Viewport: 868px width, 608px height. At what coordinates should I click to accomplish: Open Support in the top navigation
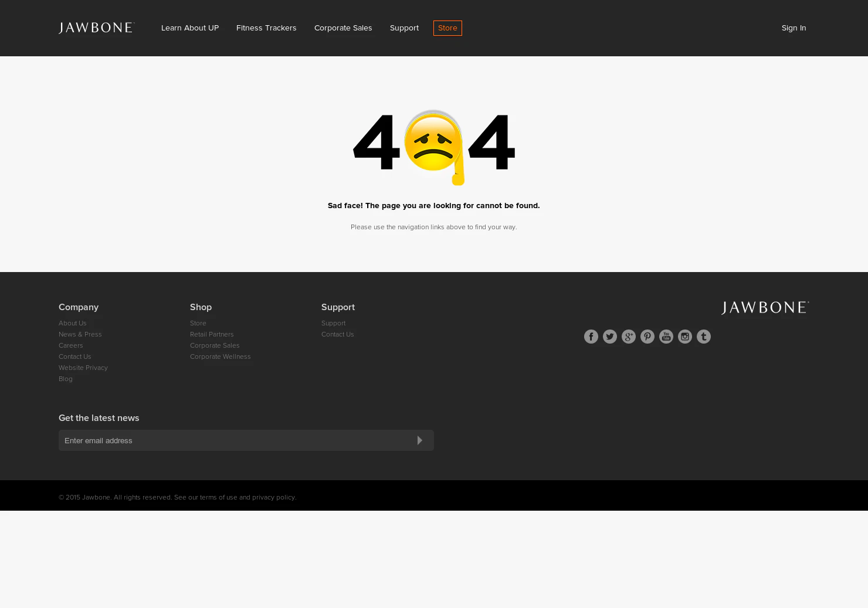point(404,28)
